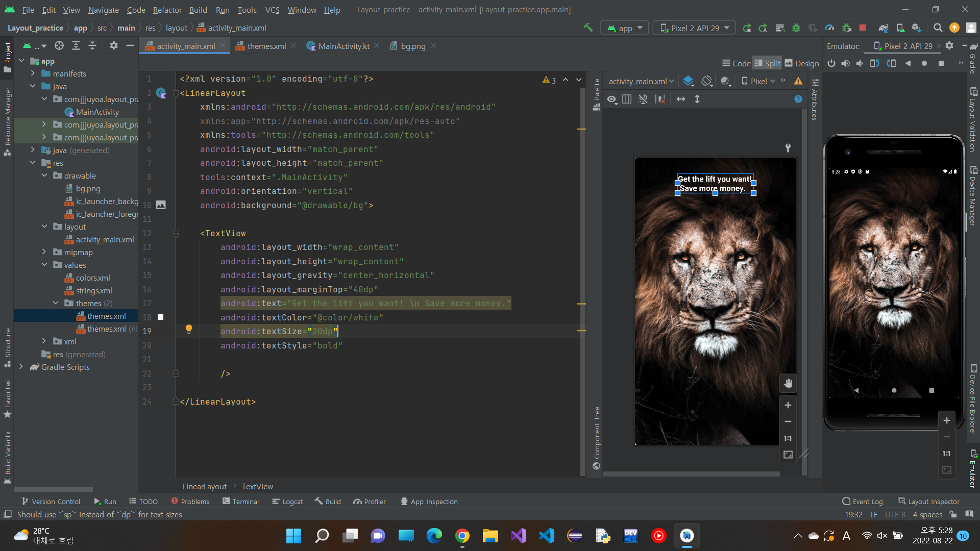Switch to the MainActivity.kt tab
980x551 pixels.
(x=343, y=46)
